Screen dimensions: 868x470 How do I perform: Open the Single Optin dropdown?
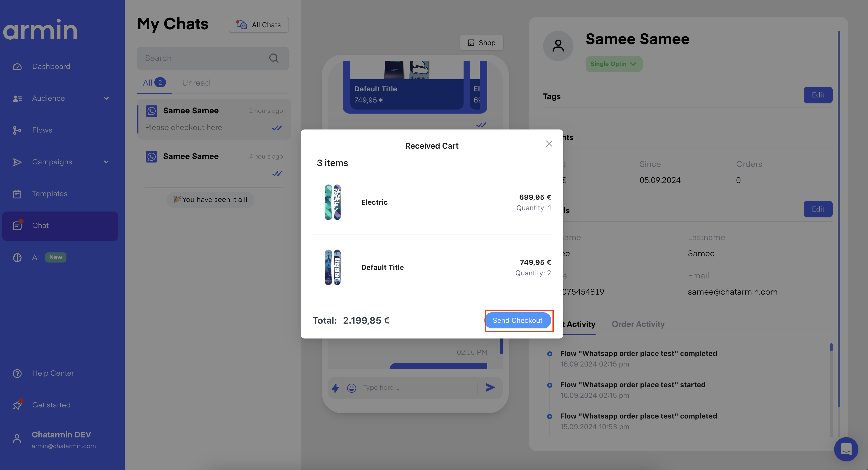coord(613,64)
